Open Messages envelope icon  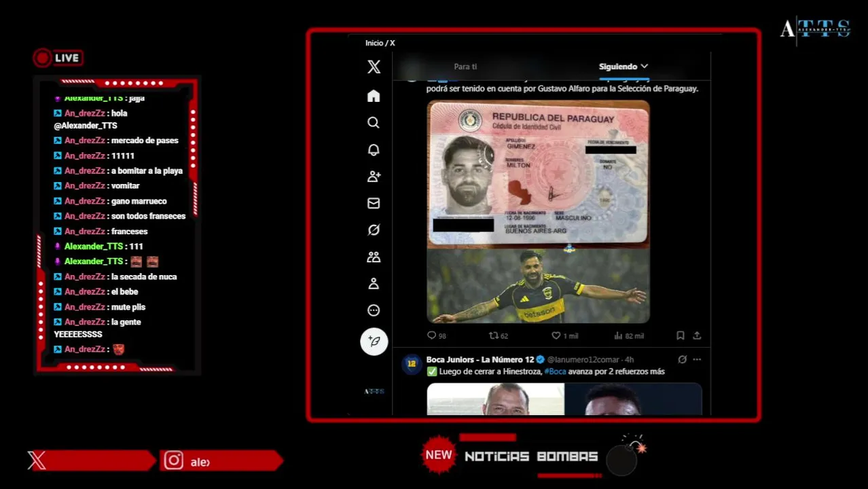[374, 203]
